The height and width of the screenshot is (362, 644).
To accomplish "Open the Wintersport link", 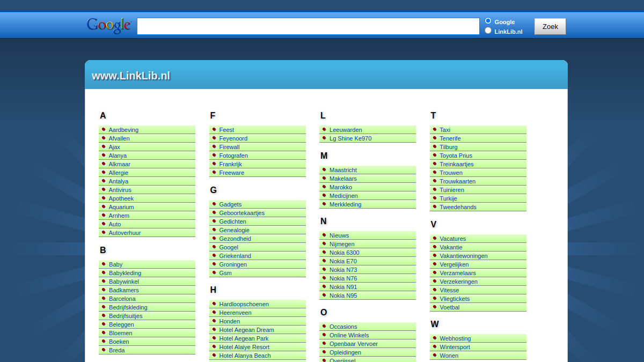I will click(x=455, y=347).
